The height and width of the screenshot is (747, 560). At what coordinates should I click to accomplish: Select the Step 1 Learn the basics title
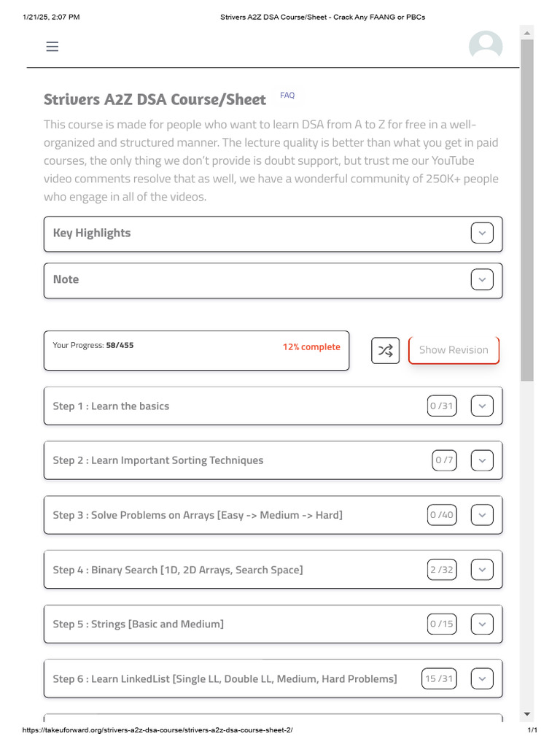[111, 406]
